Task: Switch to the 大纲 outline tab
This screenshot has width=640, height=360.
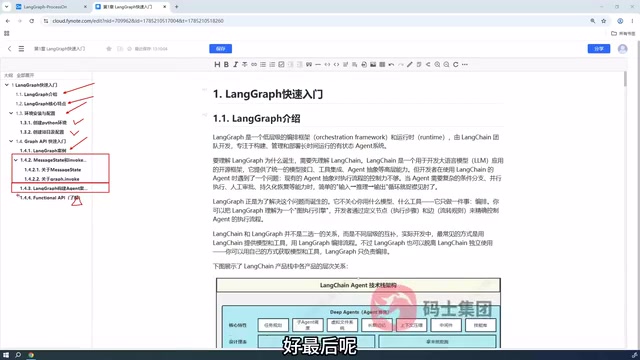Action: tap(8, 76)
